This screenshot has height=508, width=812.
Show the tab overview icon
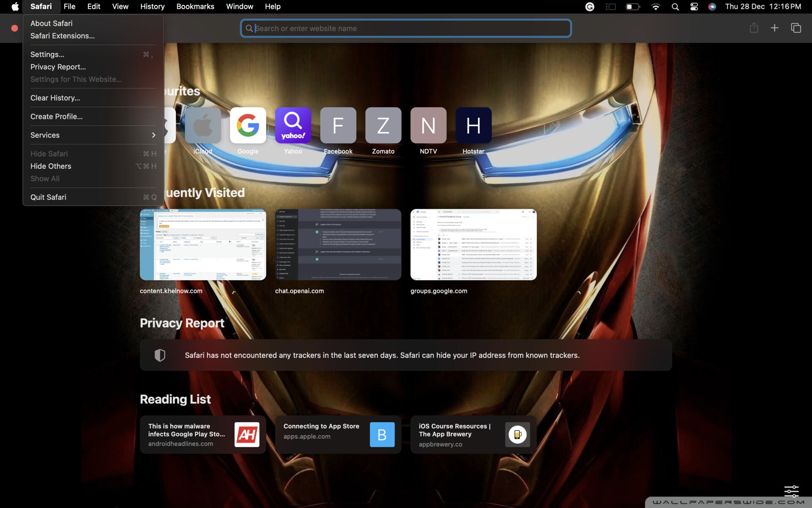796,28
